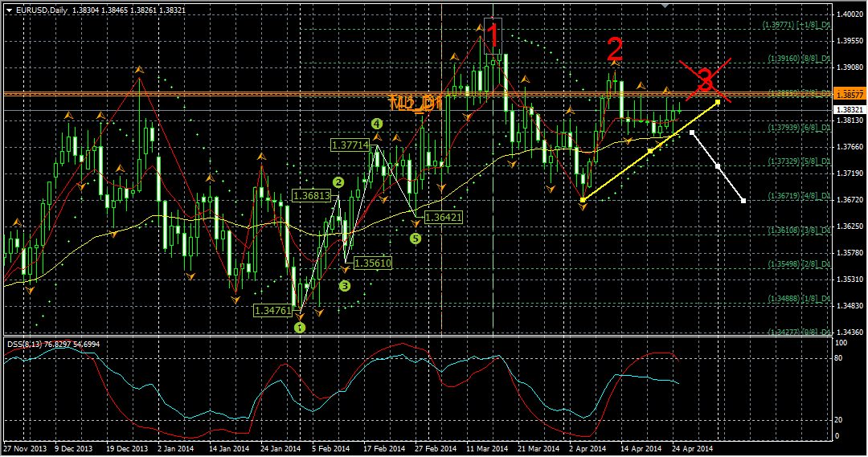Select the EURUSD,Daily chart title text
Image resolution: width=868 pixels, height=457 pixels.
tap(42, 10)
